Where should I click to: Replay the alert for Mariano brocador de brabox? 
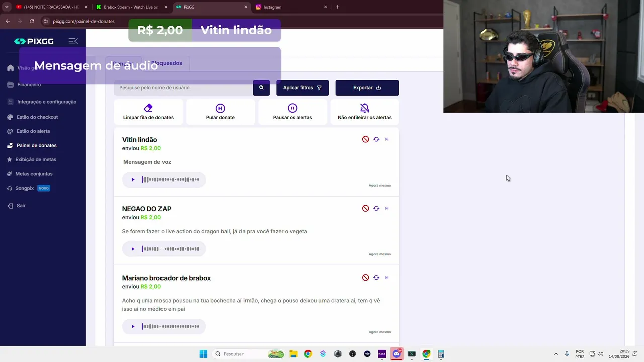tap(376, 277)
